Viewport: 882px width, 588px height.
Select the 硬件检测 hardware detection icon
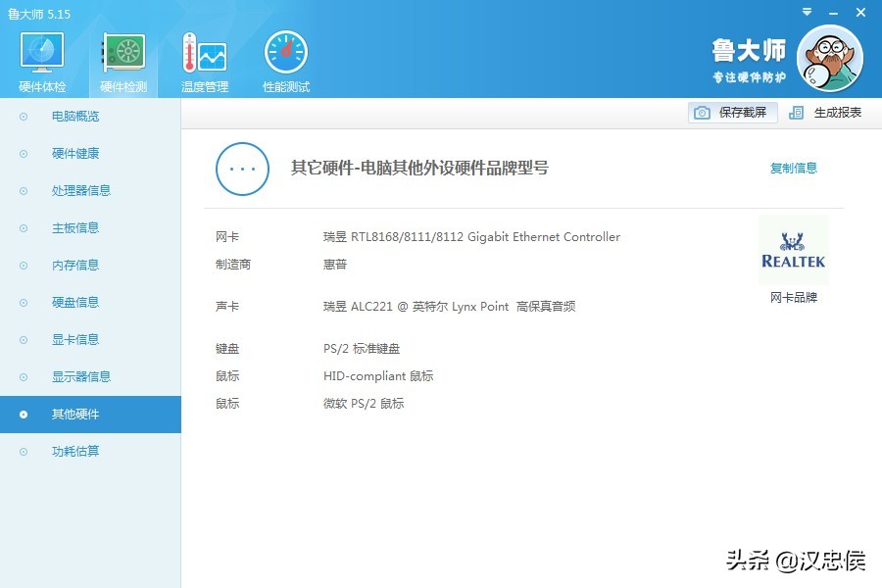pyautogui.click(x=123, y=54)
